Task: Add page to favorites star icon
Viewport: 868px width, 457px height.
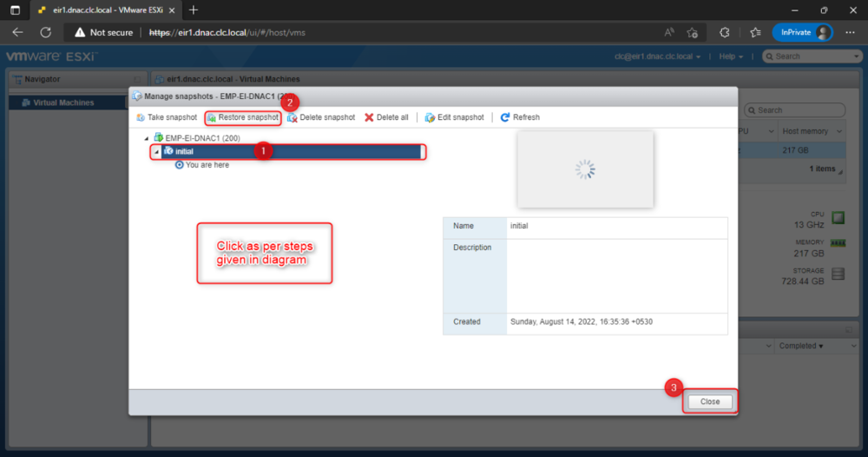Action: [692, 33]
